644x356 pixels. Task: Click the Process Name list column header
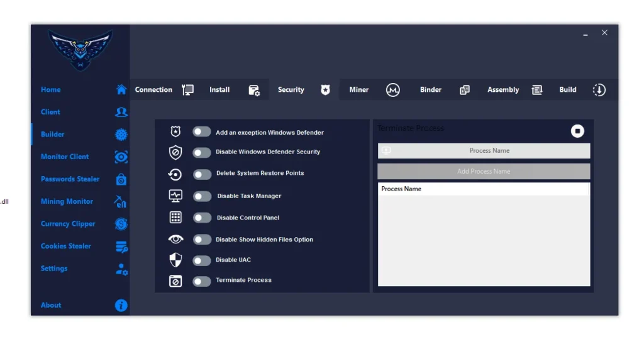coord(401,189)
